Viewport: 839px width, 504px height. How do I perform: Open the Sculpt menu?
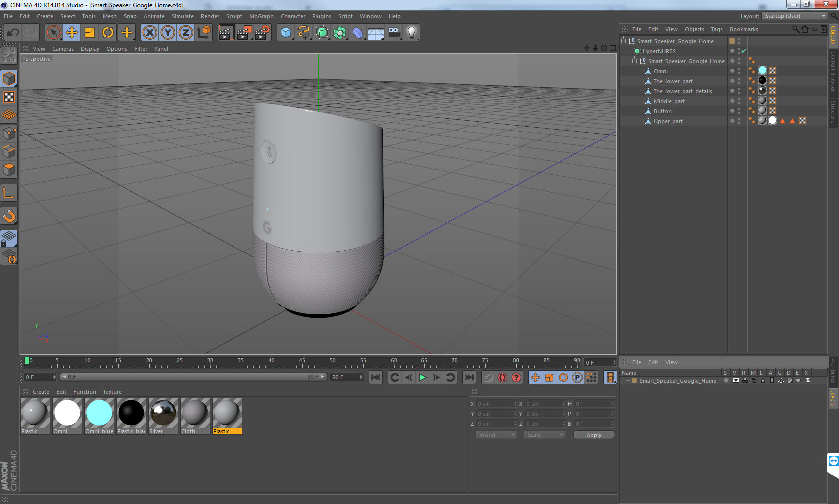coord(234,16)
